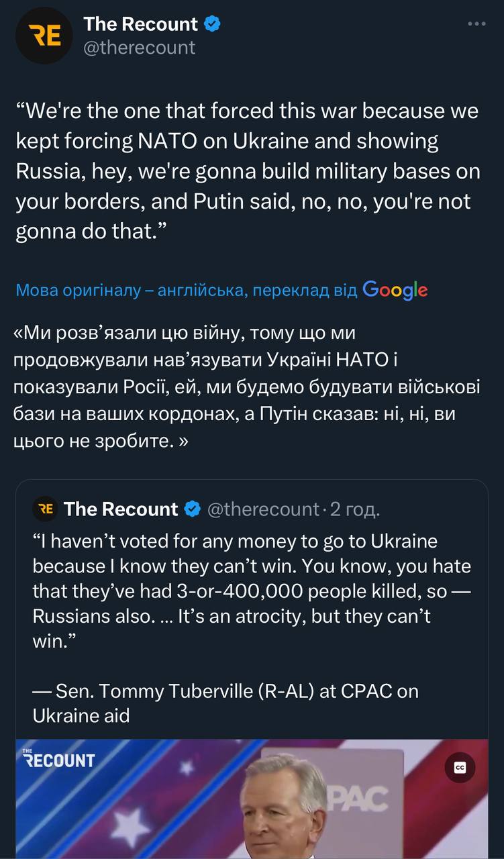This screenshot has height=859, width=504.
Task: Toggle closed captions with the CC button
Action: 460,768
